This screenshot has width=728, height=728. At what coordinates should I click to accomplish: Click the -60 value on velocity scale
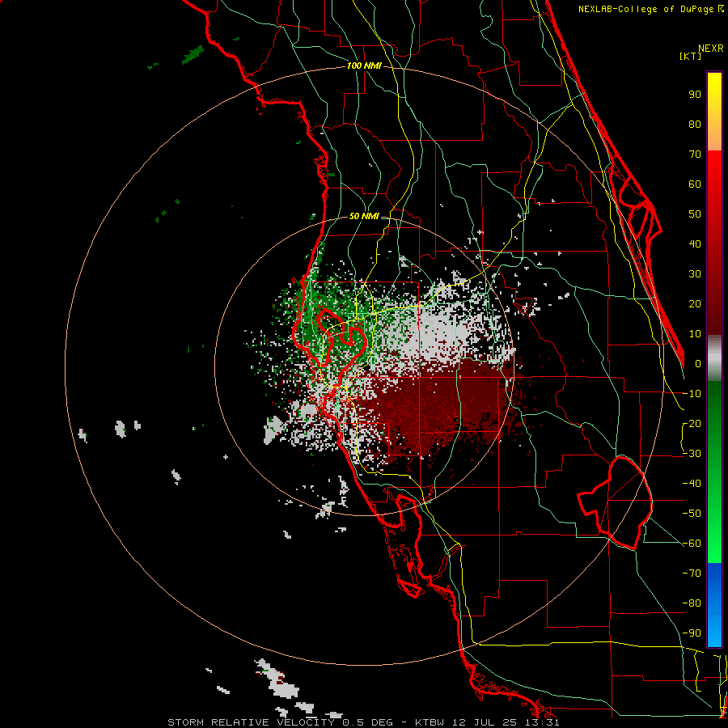(692, 544)
